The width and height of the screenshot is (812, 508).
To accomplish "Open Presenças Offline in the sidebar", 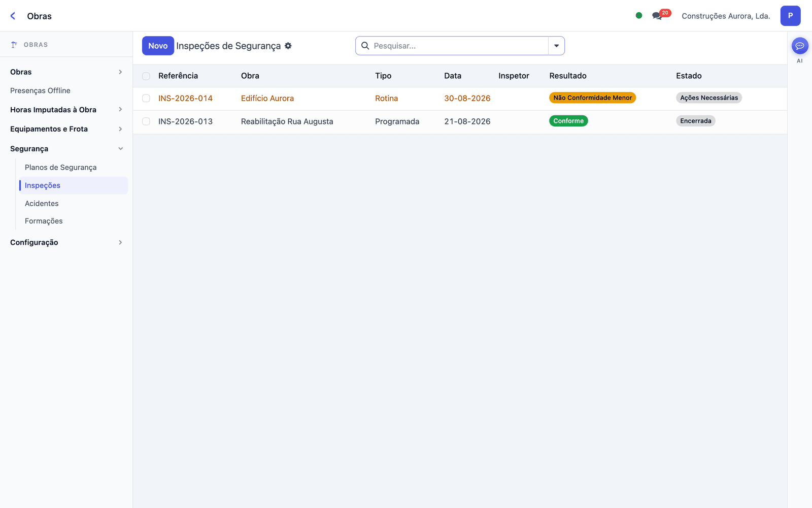I will coord(40,90).
